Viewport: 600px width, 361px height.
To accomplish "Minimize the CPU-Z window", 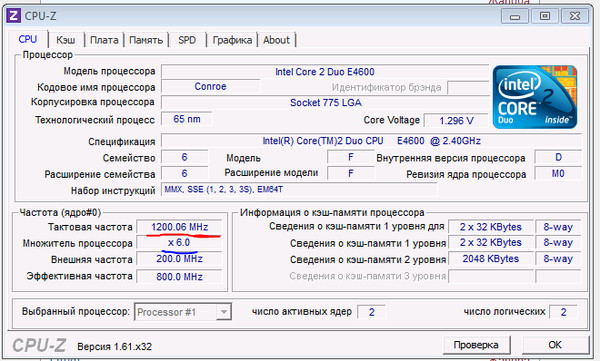I will (515, 16).
